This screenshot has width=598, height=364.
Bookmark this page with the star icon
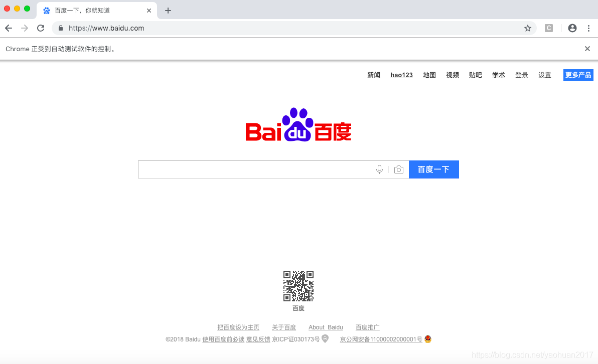(x=527, y=28)
